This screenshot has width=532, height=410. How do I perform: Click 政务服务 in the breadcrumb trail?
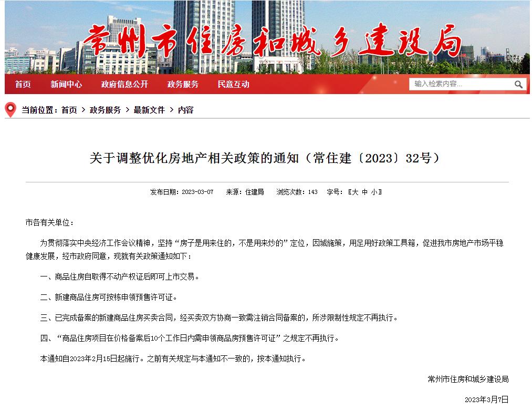click(107, 109)
